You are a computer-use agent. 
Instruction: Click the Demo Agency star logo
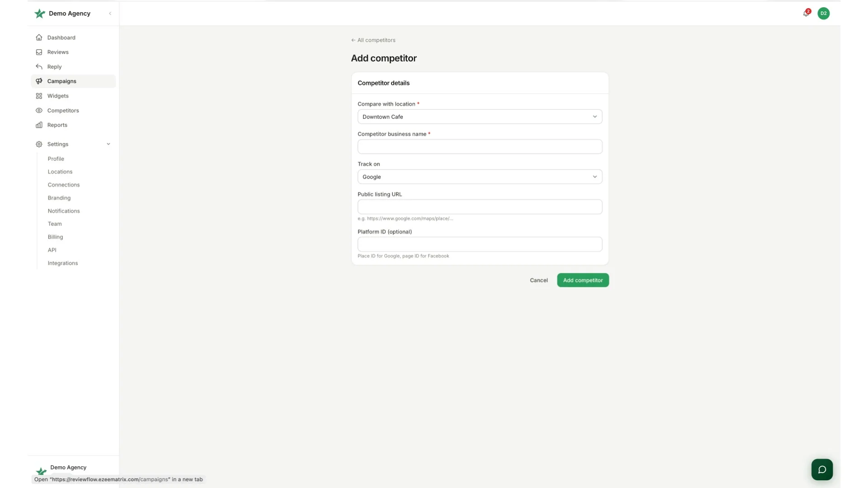click(x=40, y=14)
